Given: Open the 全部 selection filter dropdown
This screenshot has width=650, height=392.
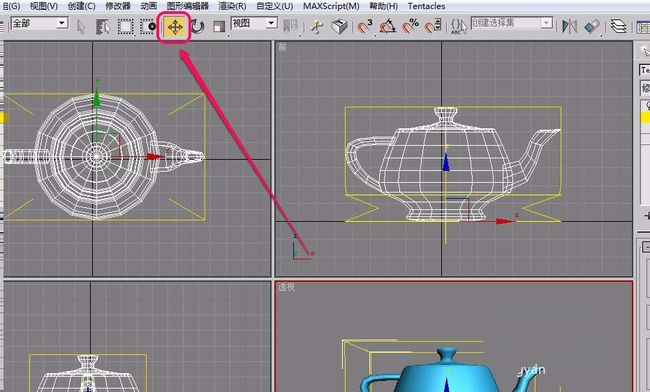Looking at the screenshot, I should 39,23.
